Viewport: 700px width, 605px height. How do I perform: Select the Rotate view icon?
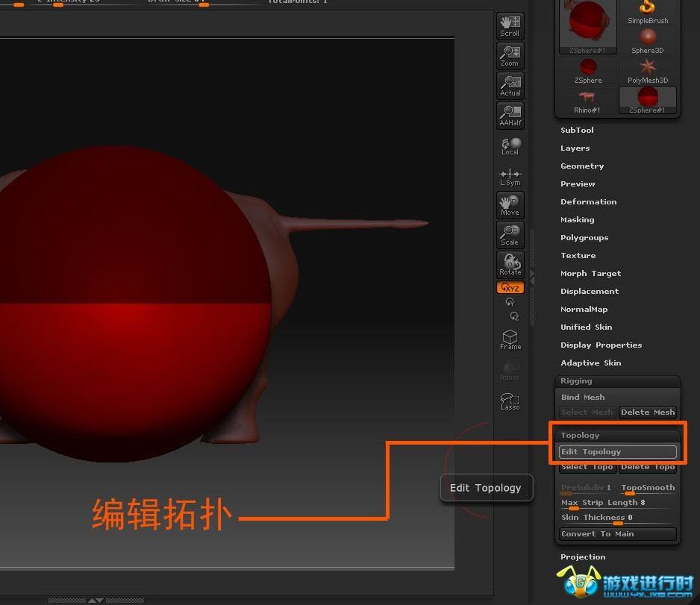[510, 265]
